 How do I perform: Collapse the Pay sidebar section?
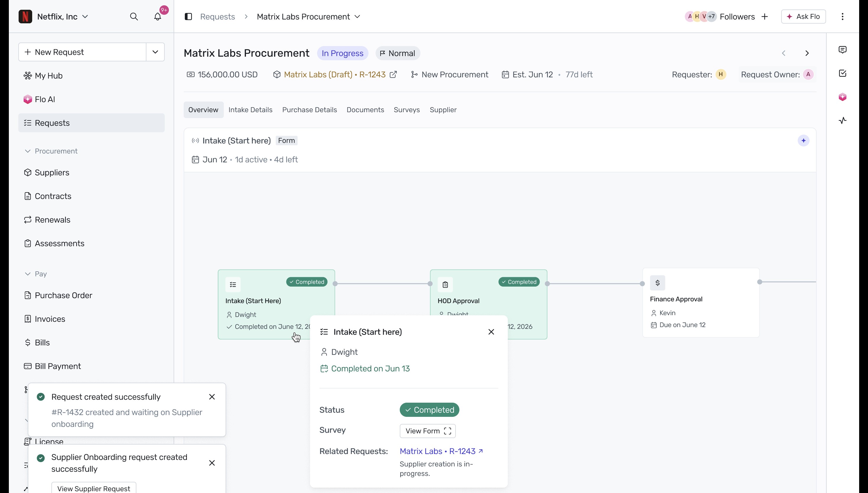[x=28, y=274]
